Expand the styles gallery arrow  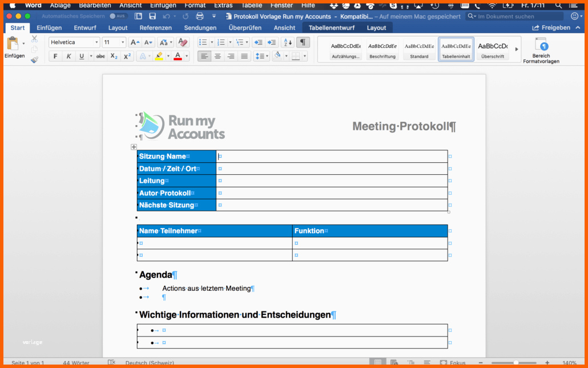click(x=517, y=49)
